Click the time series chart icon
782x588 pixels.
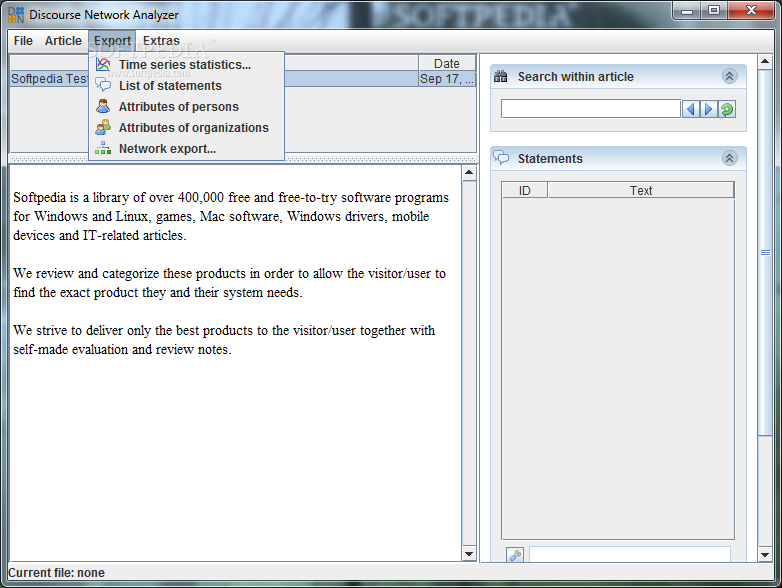(103, 64)
